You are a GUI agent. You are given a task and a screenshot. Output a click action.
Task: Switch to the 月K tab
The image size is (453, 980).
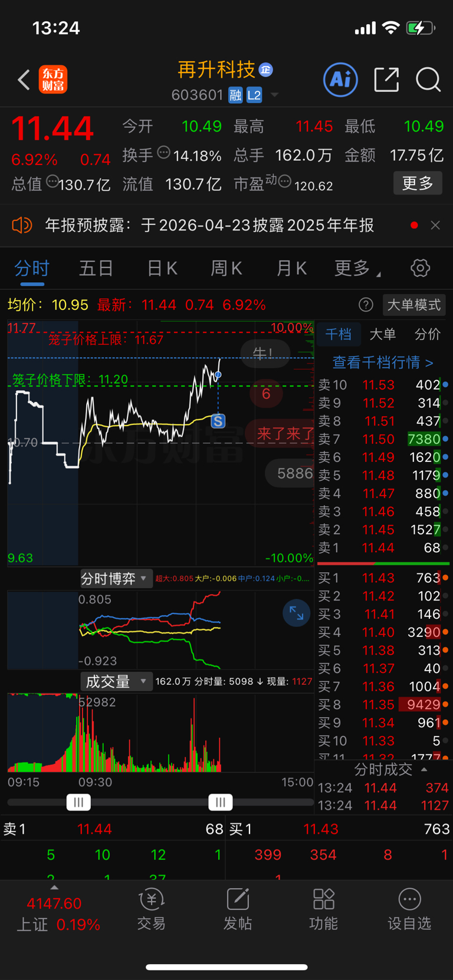[x=291, y=269]
